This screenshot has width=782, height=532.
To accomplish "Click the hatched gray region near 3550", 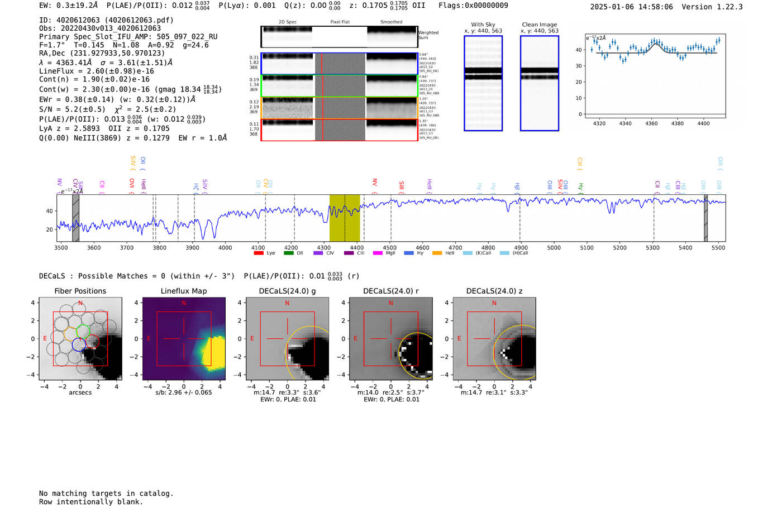I will tap(76, 218).
